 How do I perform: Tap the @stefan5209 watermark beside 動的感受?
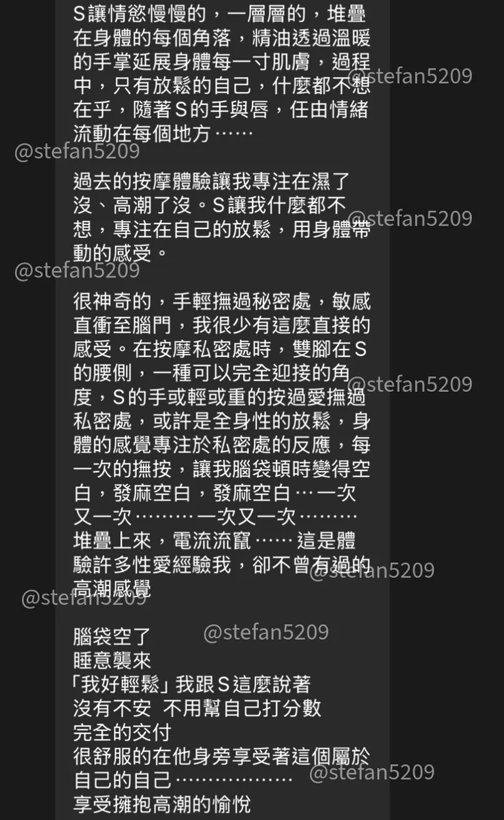click(x=77, y=270)
